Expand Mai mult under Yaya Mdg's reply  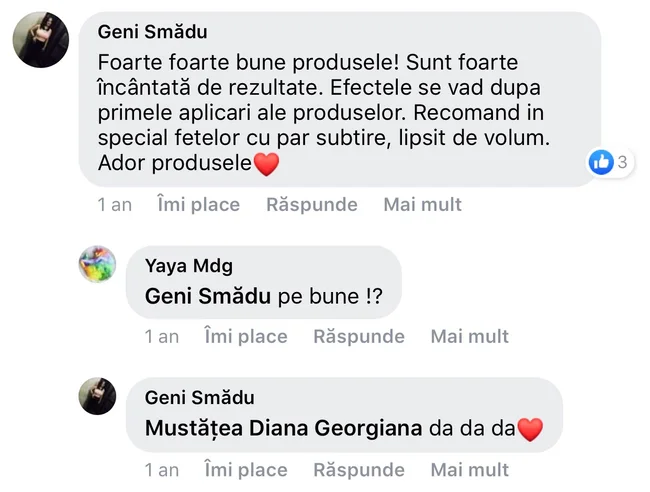coord(469,336)
